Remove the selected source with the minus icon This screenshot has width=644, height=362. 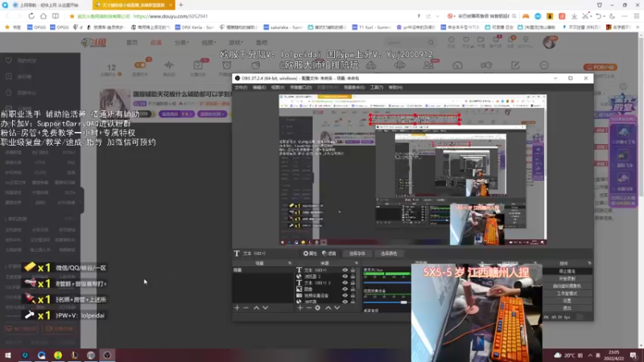309,307
